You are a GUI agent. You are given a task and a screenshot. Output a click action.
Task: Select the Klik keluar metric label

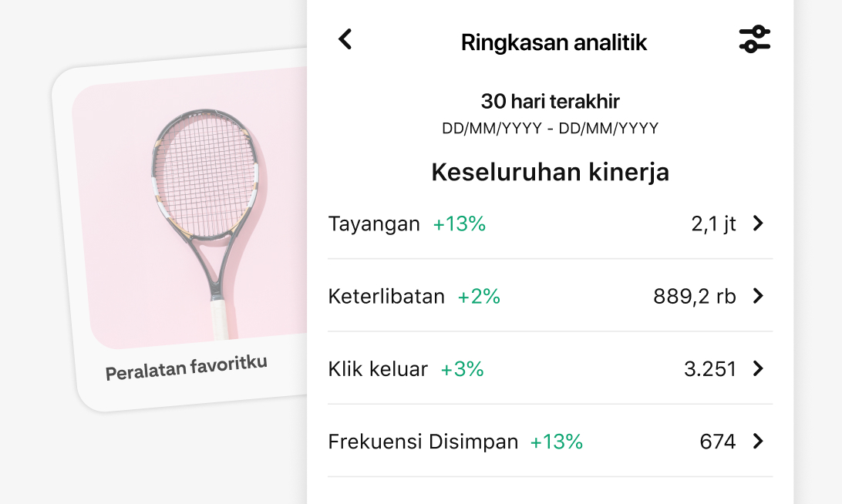coord(378,368)
